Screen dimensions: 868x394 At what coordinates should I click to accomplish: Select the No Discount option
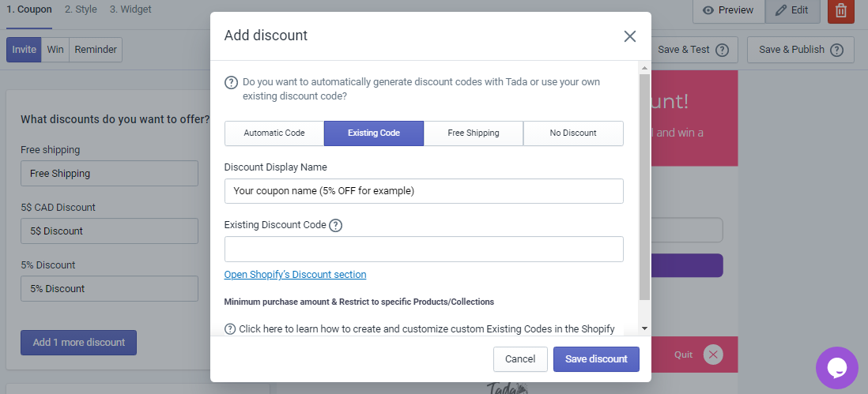(x=573, y=133)
